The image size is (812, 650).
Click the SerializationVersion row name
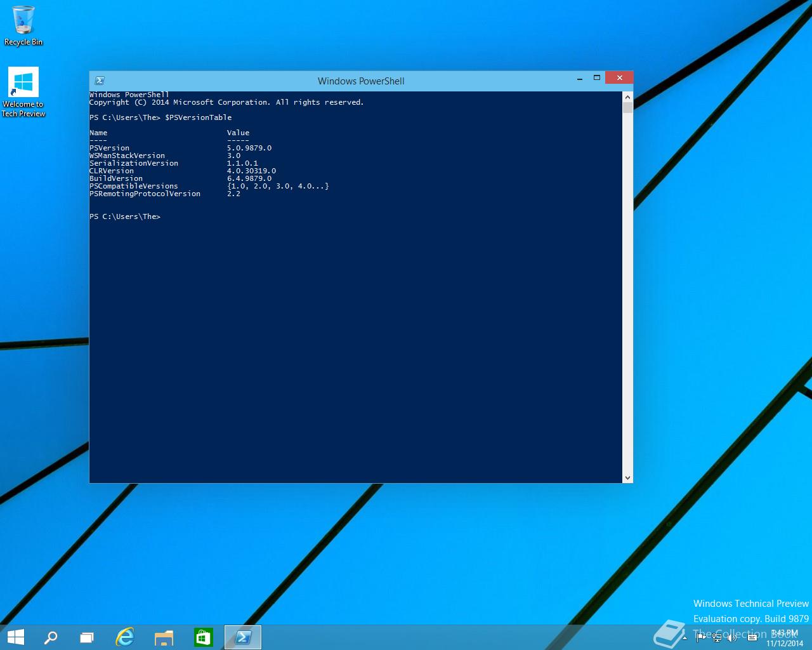[134, 163]
